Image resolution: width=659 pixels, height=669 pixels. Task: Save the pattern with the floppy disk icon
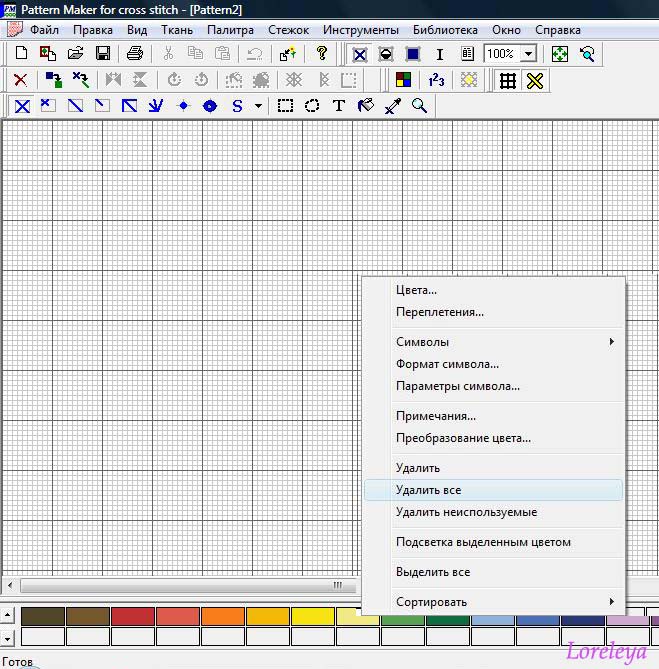103,54
